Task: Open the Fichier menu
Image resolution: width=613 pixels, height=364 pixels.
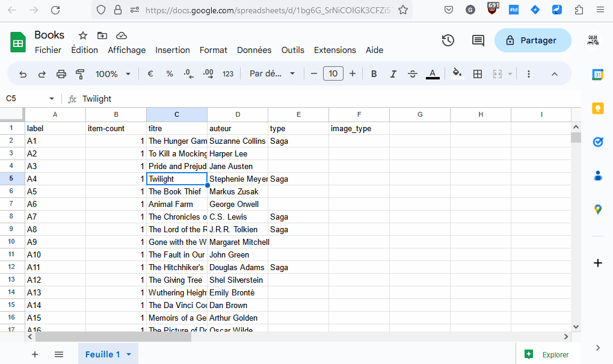Action: pyautogui.click(x=48, y=50)
